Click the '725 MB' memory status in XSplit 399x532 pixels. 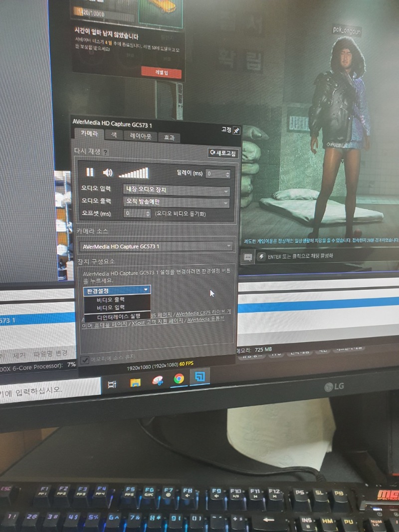263,350
